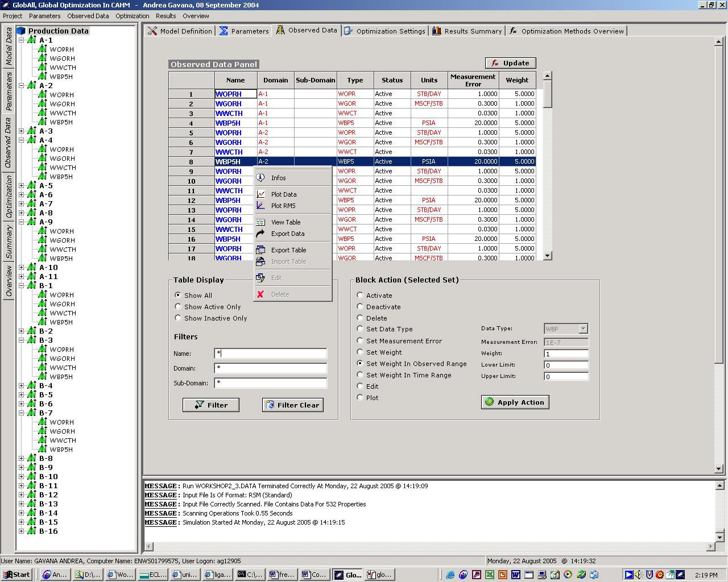Image resolution: width=728 pixels, height=582 pixels.
Task: Click the Export Table icon
Action: [x=260, y=250]
